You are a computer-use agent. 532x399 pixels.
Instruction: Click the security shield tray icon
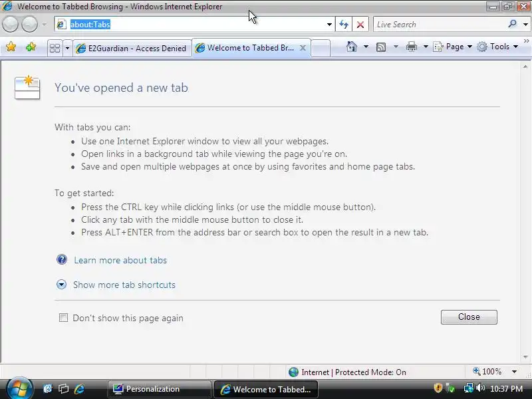coord(438,388)
